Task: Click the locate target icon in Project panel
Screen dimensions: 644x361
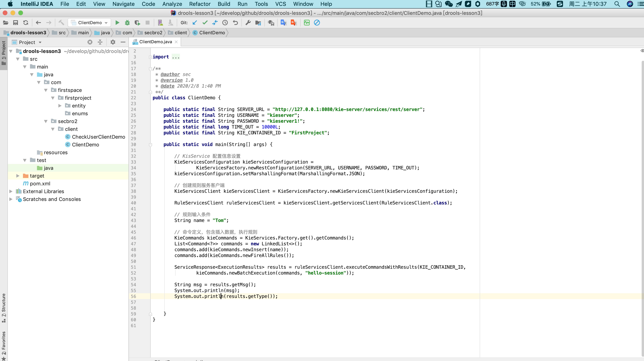Action: pyautogui.click(x=90, y=42)
